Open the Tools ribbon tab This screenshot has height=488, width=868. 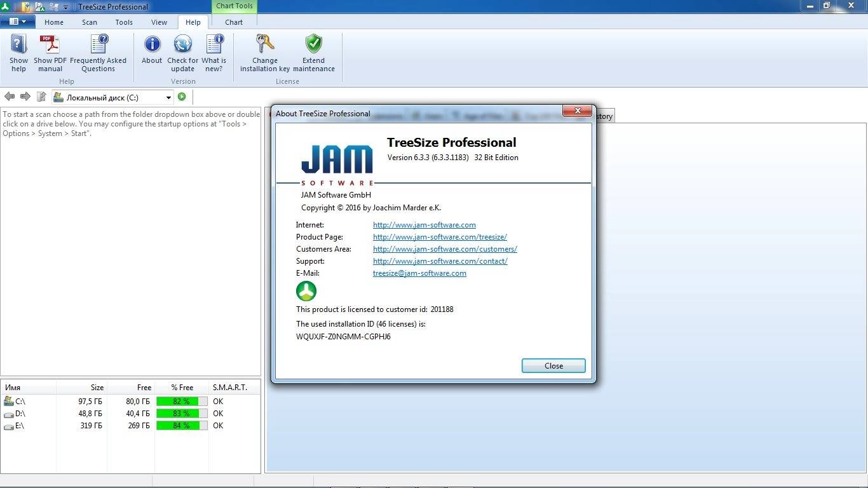pos(124,22)
